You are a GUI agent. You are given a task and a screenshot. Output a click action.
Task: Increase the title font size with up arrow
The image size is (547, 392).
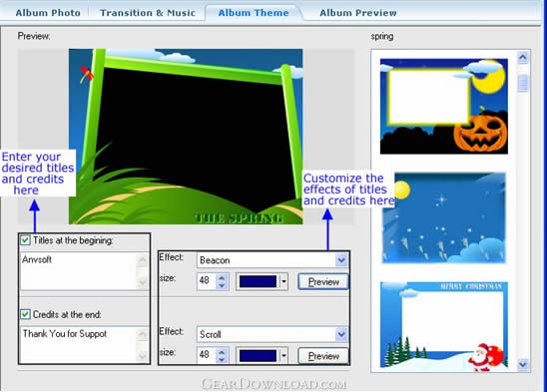pos(222,277)
